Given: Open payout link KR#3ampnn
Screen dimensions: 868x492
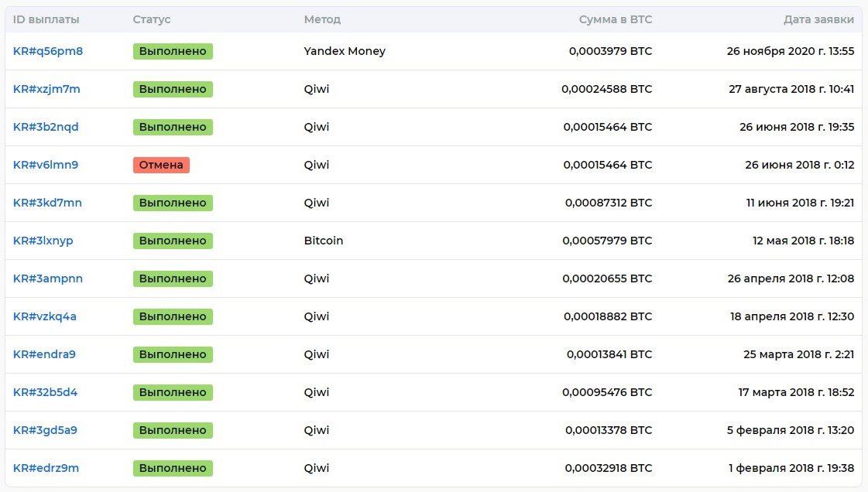Looking at the screenshot, I should [x=47, y=278].
